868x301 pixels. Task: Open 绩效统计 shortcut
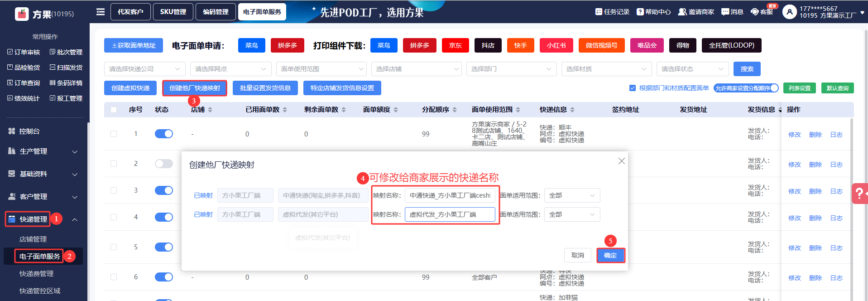24,98
